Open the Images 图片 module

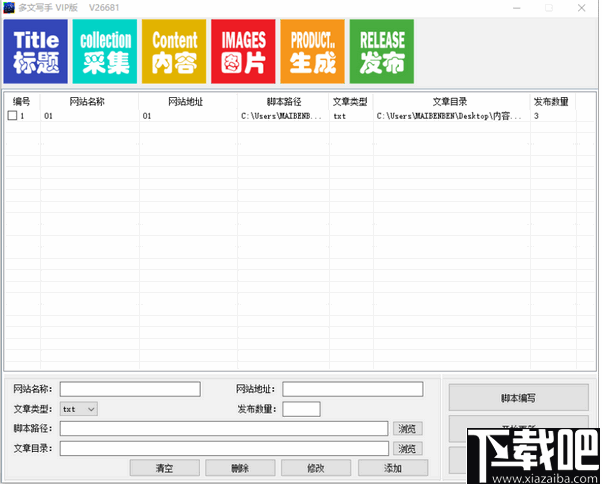243,51
